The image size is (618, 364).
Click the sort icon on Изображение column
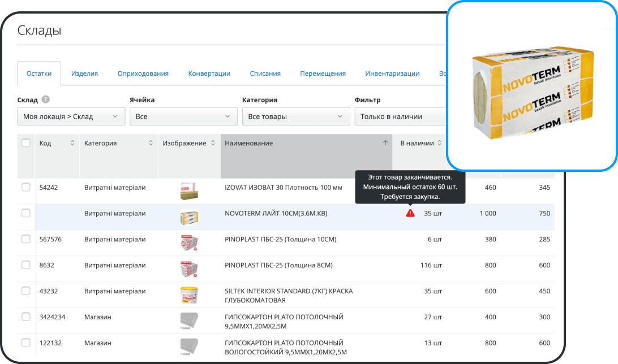[x=213, y=143]
